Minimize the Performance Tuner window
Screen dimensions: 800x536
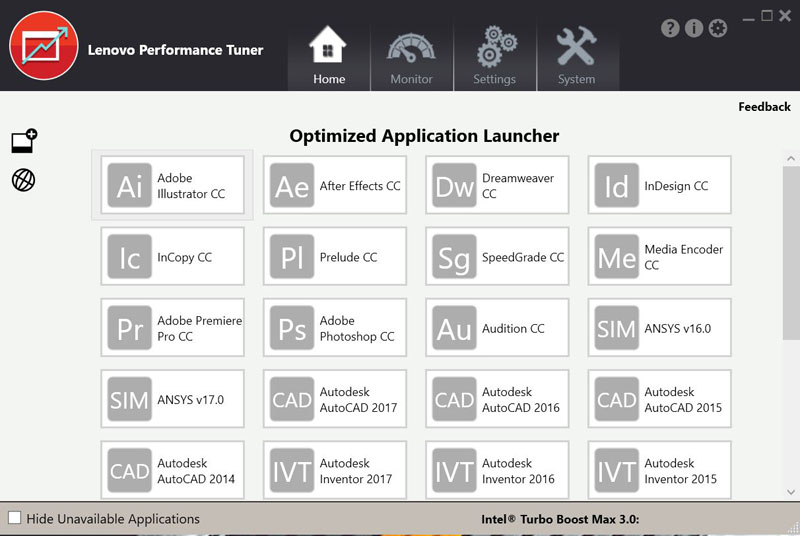(x=748, y=17)
